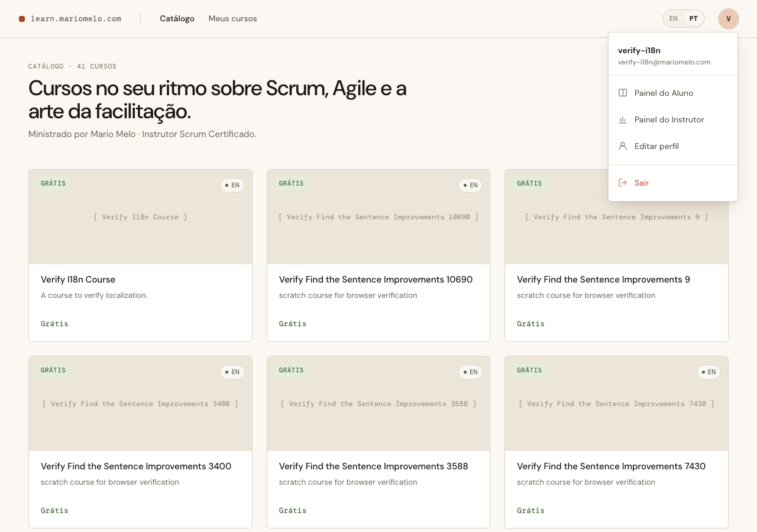The height and width of the screenshot is (532, 757).
Task: Click the Improvements 3588 course thumbnail
Action: [378, 404]
